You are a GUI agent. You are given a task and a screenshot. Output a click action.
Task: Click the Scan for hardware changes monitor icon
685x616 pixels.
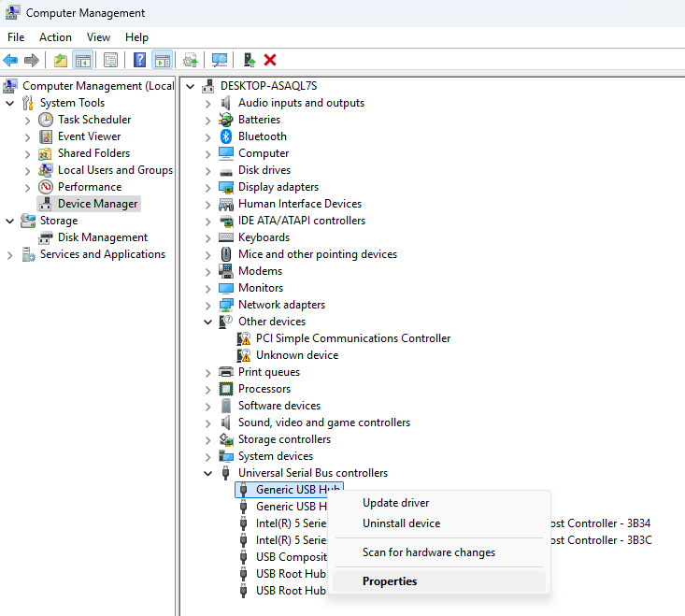220,60
